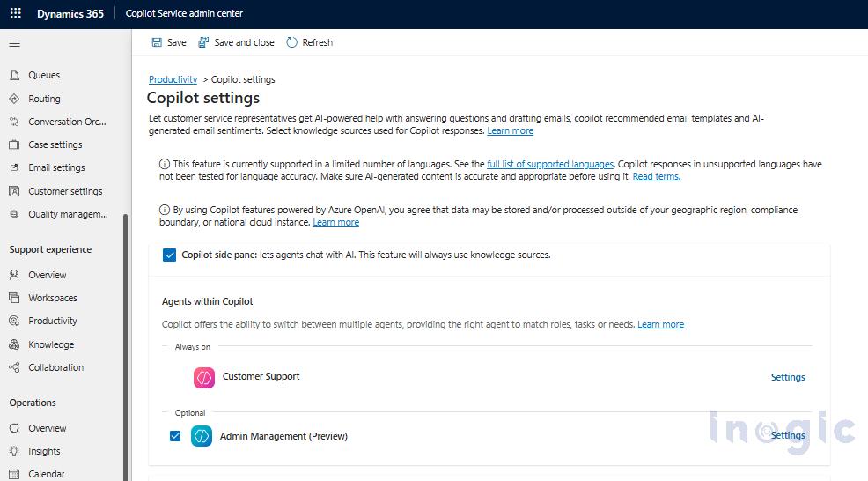Click the sidebar vertical scrollbar

pos(126,346)
